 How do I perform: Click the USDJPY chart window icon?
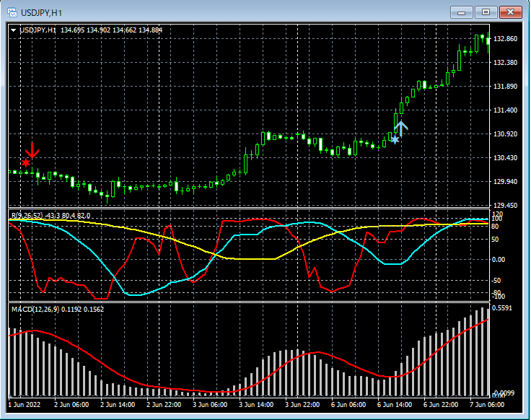[12, 13]
